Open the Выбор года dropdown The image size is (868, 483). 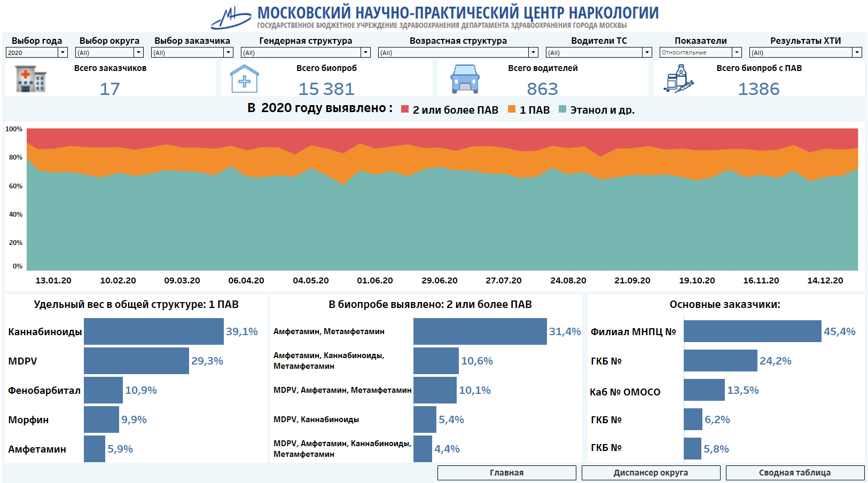click(x=62, y=52)
